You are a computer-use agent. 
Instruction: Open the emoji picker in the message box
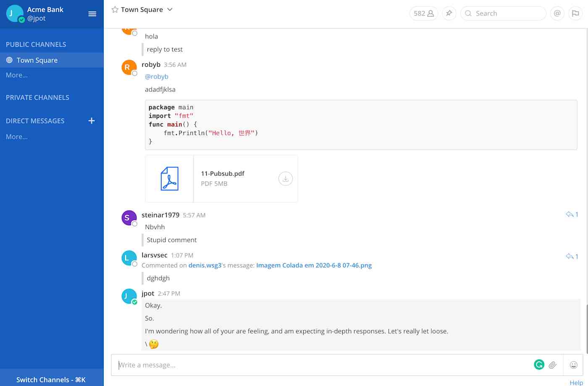pyautogui.click(x=573, y=365)
